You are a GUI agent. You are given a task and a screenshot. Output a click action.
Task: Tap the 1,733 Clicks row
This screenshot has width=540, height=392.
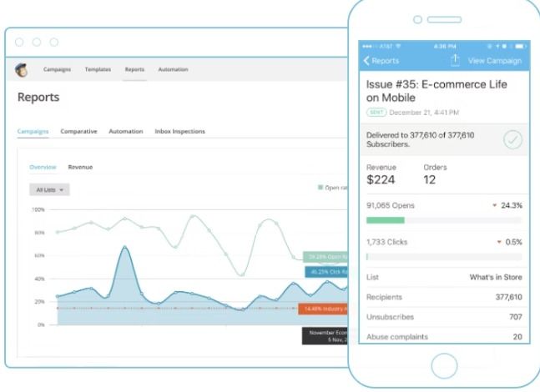point(444,243)
